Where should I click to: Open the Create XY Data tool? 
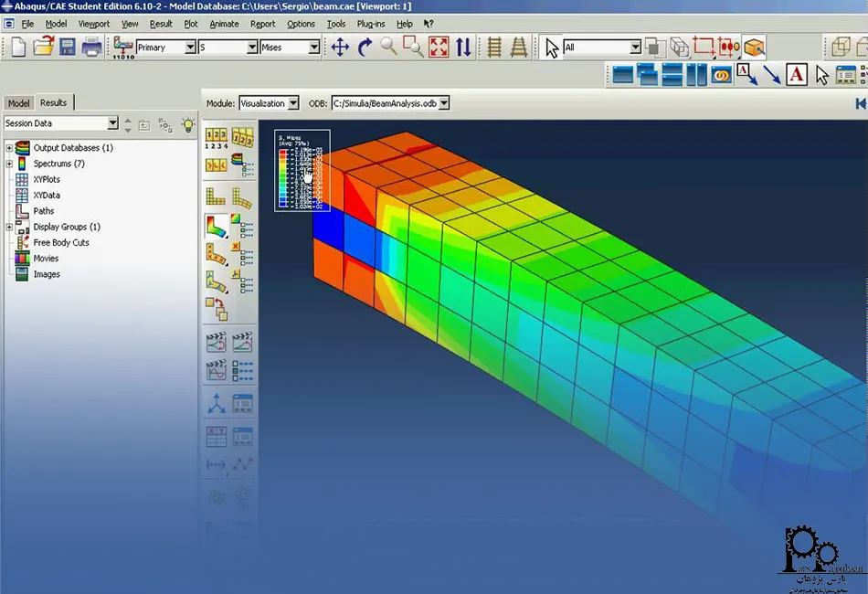[x=216, y=437]
